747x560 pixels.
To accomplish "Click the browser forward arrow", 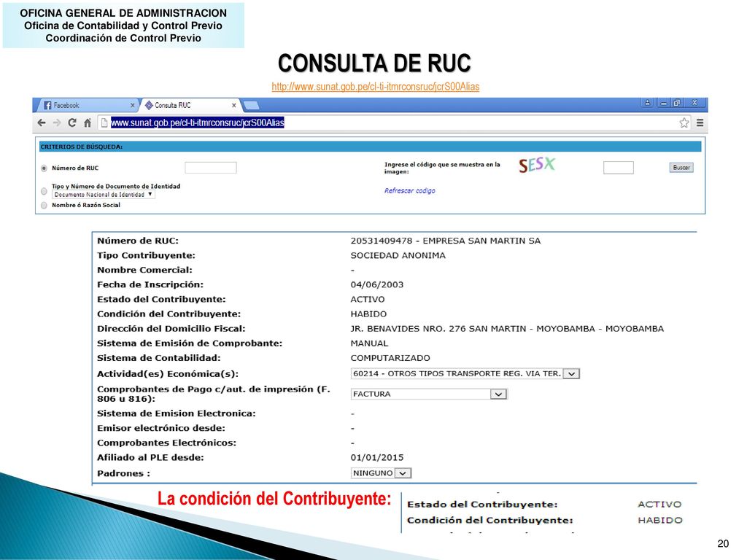I will point(57,122).
